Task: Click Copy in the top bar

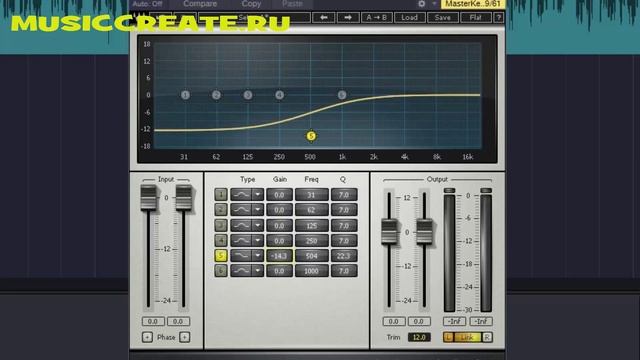Action: (251, 4)
